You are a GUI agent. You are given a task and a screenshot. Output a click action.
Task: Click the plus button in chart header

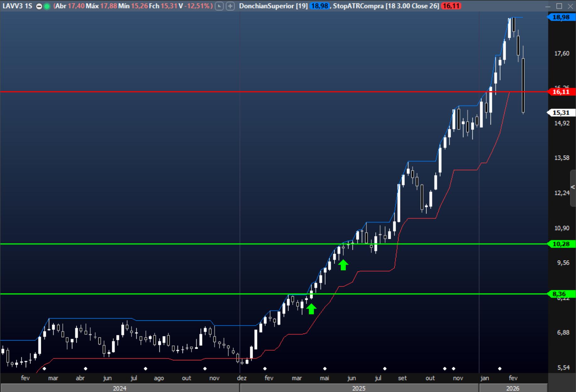[230, 6]
